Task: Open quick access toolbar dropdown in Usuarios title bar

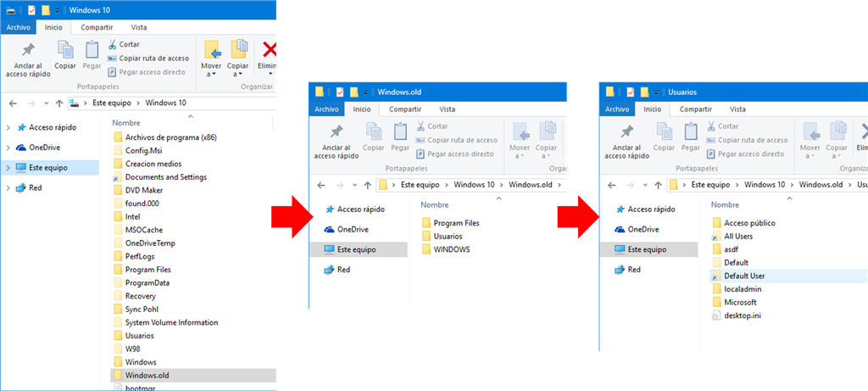Action: [656, 92]
